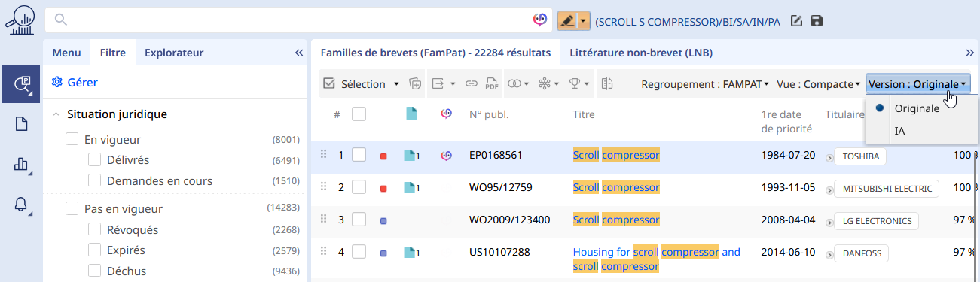Click the add to list icon

coord(415,84)
